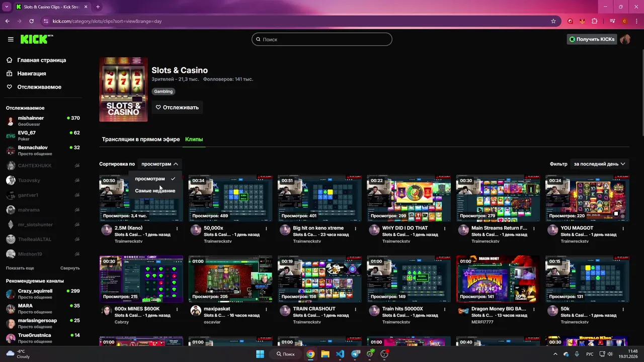Open the Slots & Casino category image
This screenshot has width=644, height=362.
tap(123, 89)
